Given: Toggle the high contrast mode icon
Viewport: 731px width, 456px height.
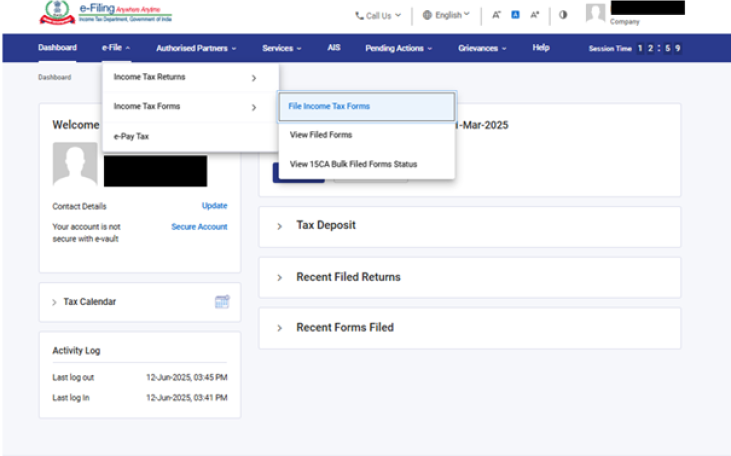Looking at the screenshot, I should point(563,15).
